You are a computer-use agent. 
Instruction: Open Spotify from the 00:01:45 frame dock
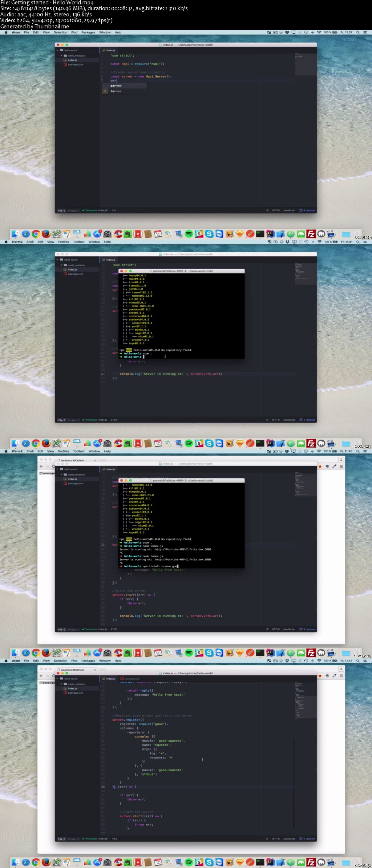point(189,234)
